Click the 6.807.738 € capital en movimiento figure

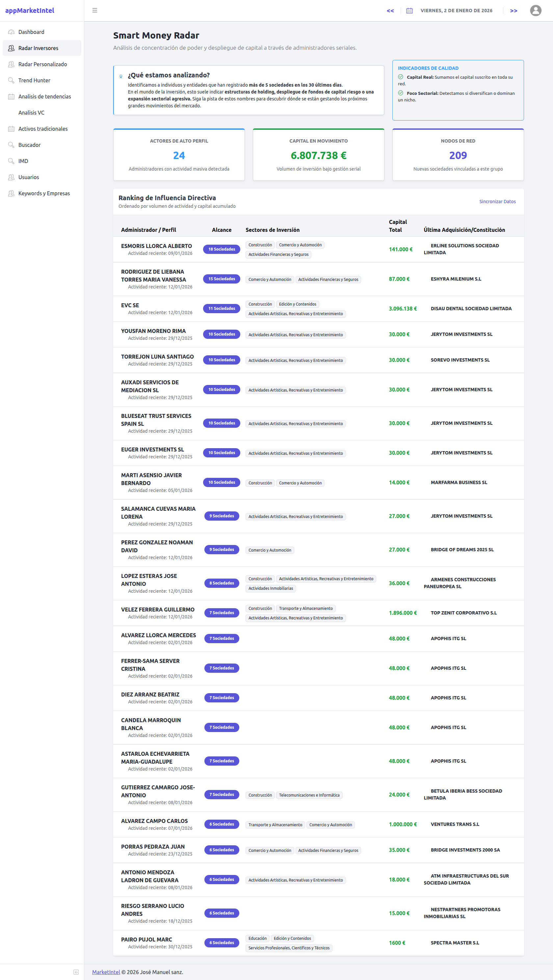tap(318, 155)
